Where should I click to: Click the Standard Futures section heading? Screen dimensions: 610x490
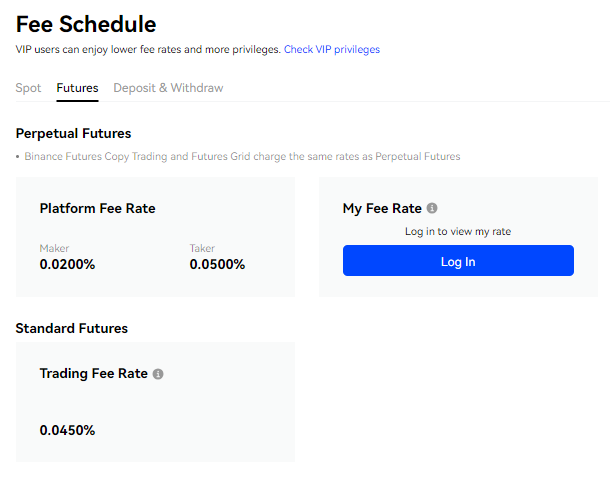pyautogui.click(x=72, y=328)
